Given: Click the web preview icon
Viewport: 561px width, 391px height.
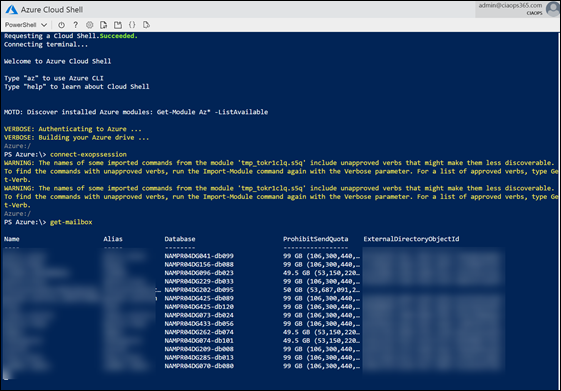Looking at the screenshot, I should pos(146,25).
